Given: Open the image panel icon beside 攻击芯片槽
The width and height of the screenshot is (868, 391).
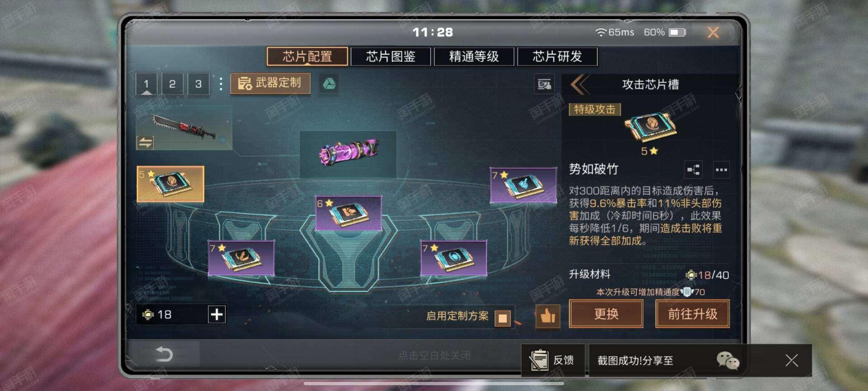Looking at the screenshot, I should pos(544,84).
